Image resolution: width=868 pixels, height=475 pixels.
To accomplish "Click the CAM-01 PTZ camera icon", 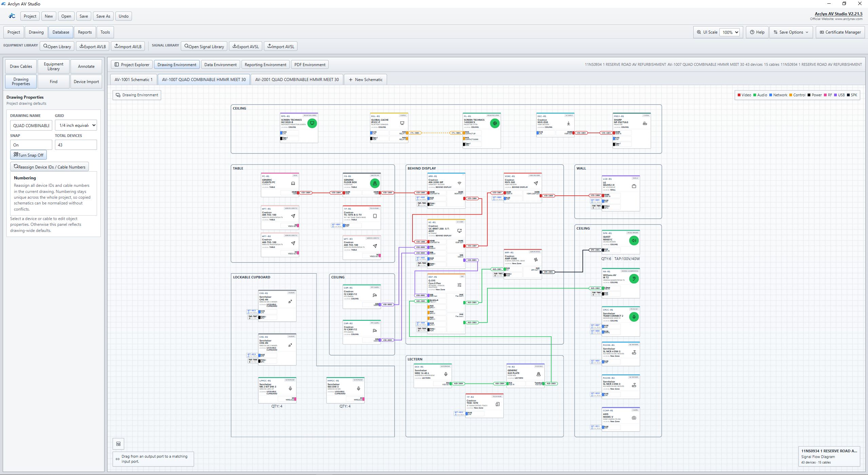I will click(x=375, y=295).
